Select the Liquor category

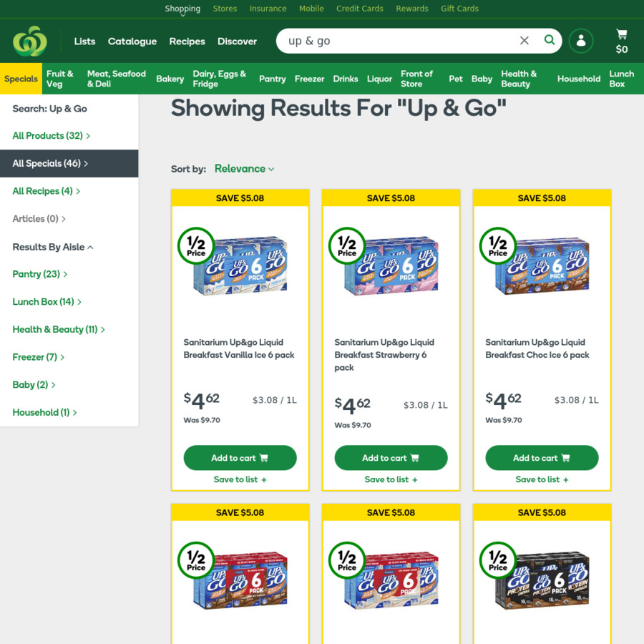(x=379, y=79)
